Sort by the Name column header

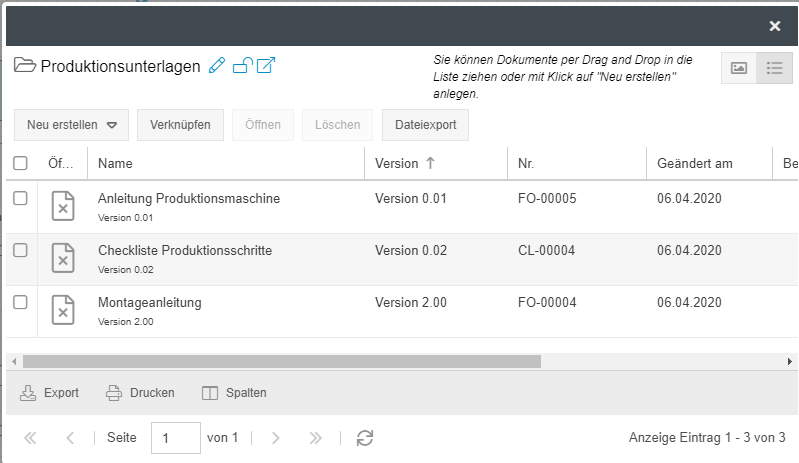(x=116, y=163)
